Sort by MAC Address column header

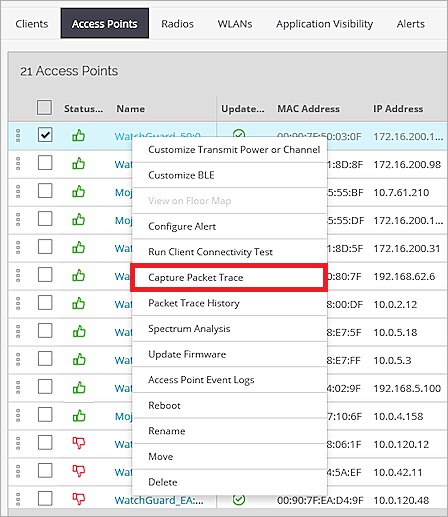click(x=309, y=109)
